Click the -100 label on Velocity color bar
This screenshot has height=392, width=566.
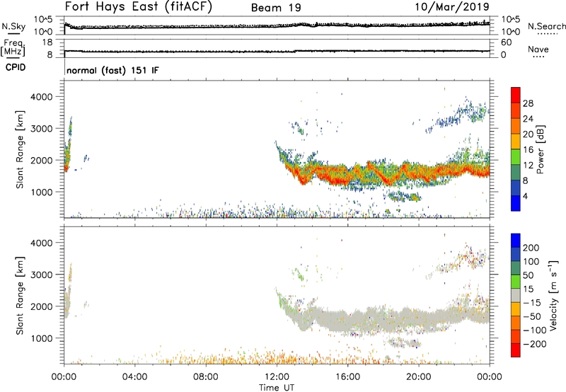tap(535, 330)
